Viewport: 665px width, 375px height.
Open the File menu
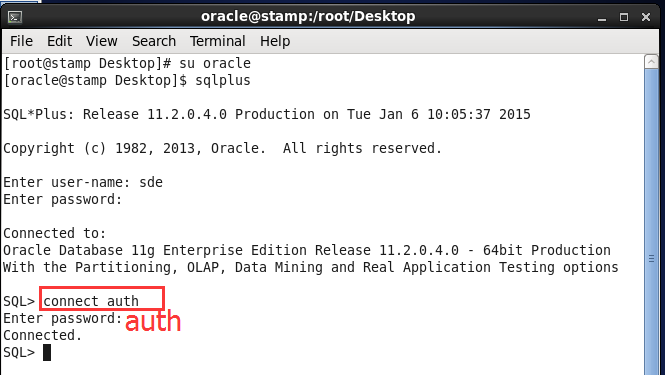coord(21,41)
